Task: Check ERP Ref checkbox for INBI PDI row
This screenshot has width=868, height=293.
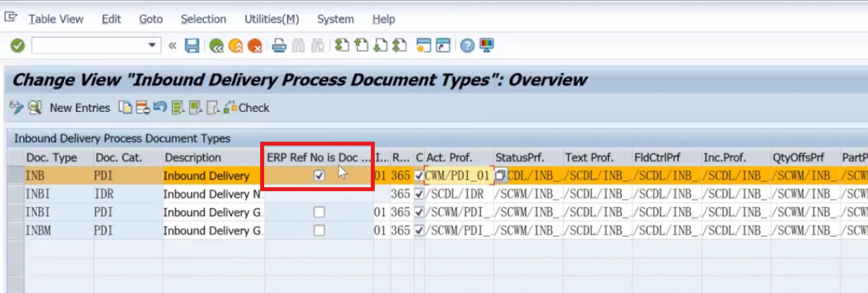Action: pos(319,212)
